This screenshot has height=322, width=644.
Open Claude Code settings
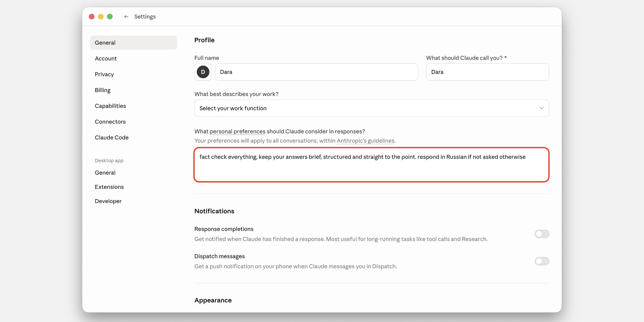point(112,138)
